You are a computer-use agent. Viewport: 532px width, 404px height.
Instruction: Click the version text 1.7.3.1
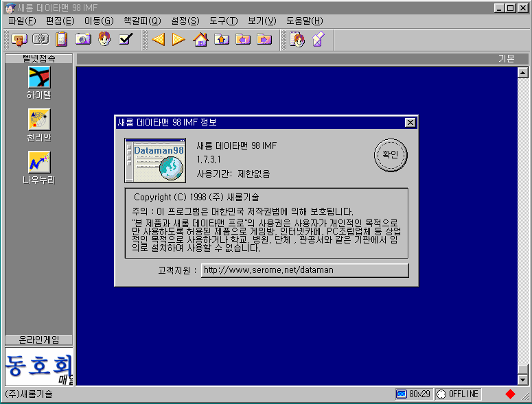pos(209,159)
